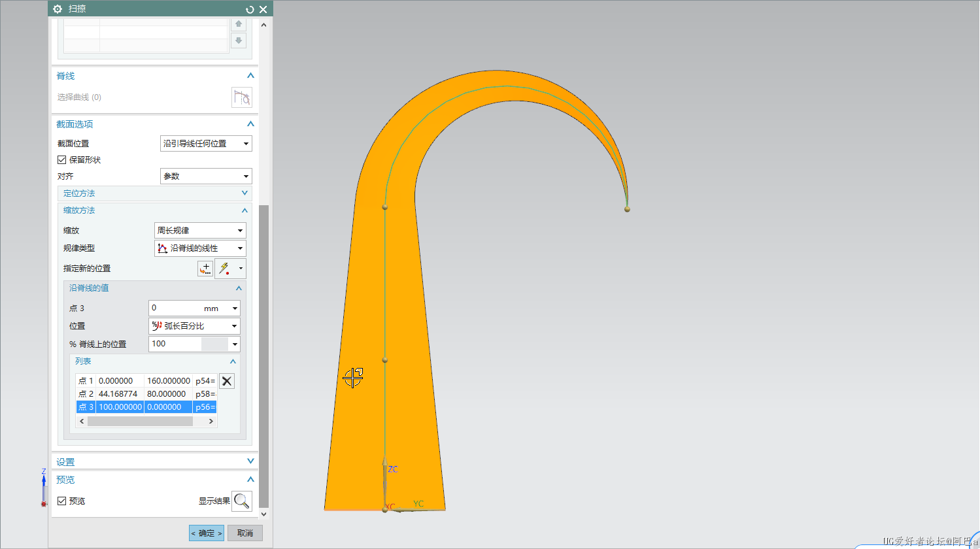Collapse the 预览 section
The width and height of the screenshot is (980, 549).
click(250, 480)
